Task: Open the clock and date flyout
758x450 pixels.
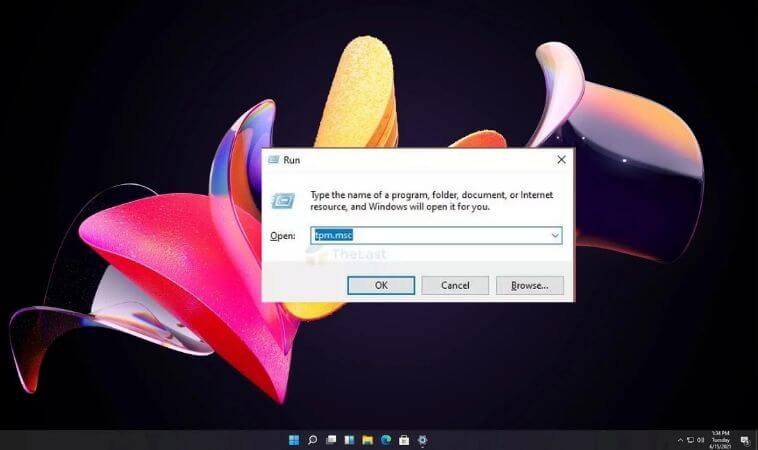Action: pos(722,440)
